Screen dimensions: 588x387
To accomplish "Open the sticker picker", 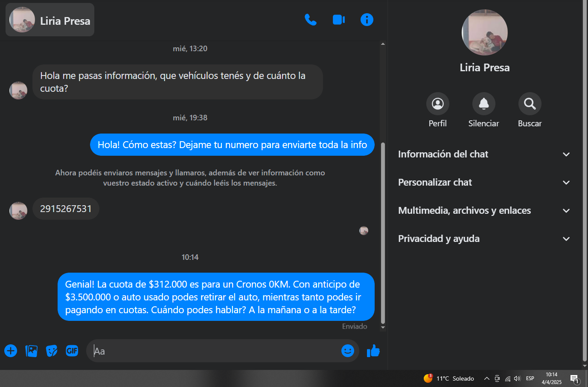I will [52, 351].
